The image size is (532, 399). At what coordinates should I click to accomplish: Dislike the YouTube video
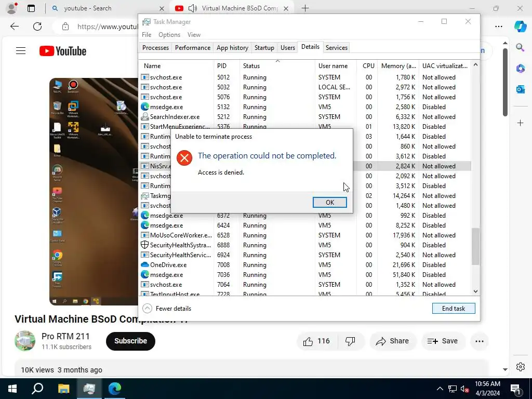tap(350, 341)
